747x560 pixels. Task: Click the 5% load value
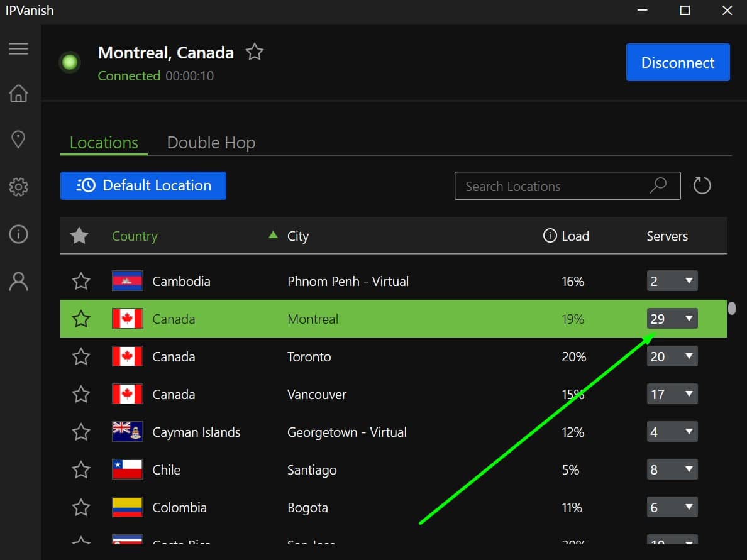pos(570,470)
